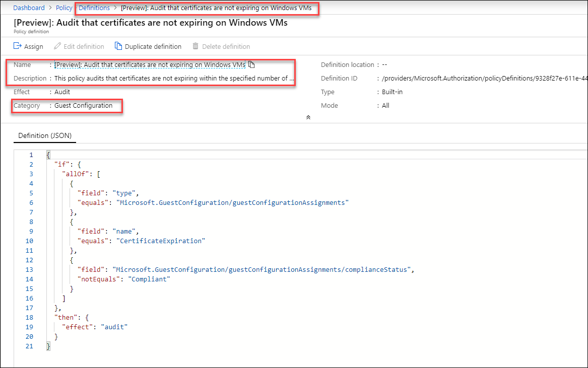Click the Edit definition pencil icon
The height and width of the screenshot is (368, 588).
[x=57, y=46]
